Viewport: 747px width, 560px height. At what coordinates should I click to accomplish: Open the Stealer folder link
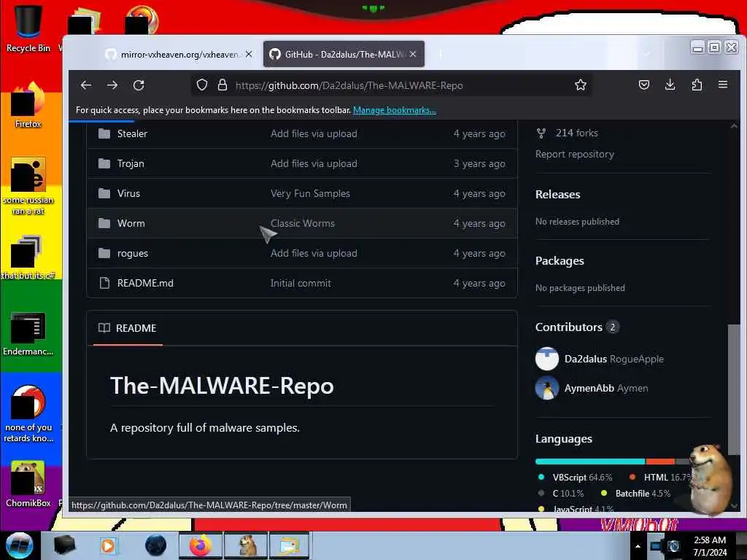132,134
